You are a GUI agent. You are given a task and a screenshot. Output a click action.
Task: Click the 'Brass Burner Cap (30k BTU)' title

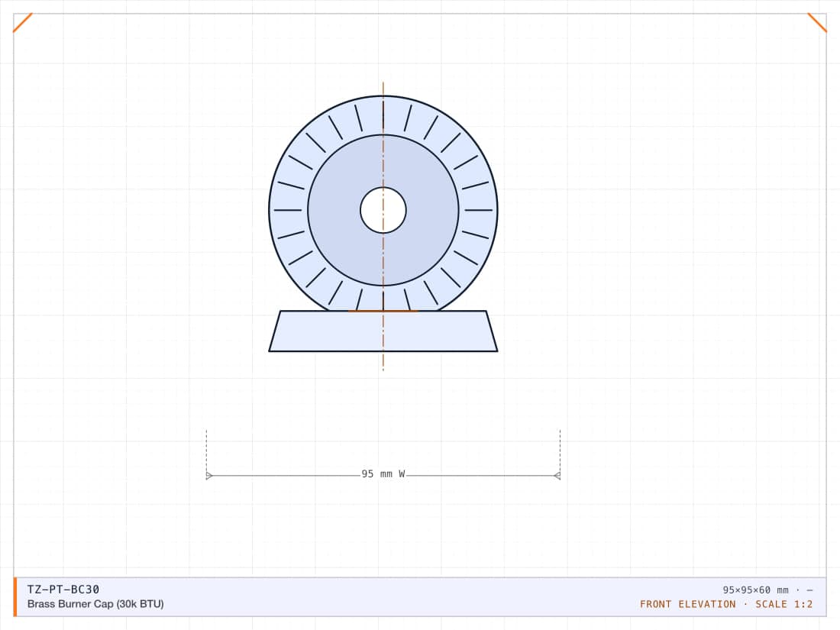pyautogui.click(x=95, y=604)
